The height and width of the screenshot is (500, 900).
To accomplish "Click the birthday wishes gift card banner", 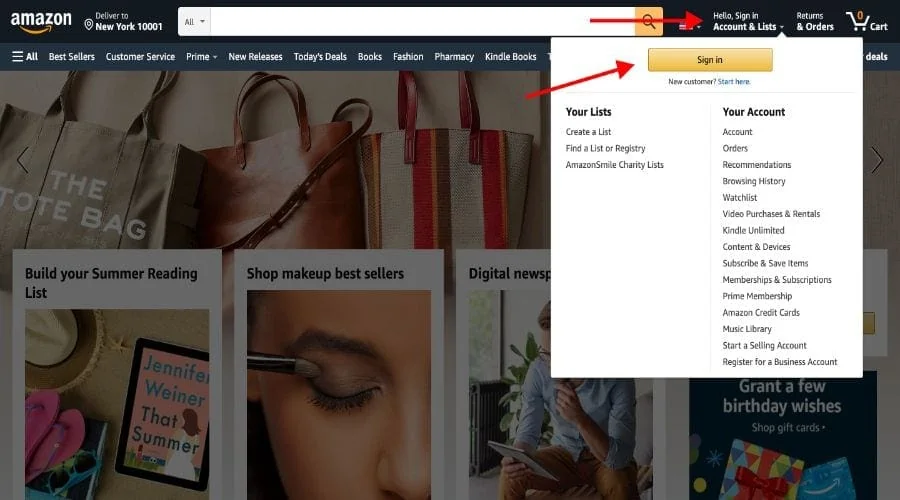I will (783, 436).
